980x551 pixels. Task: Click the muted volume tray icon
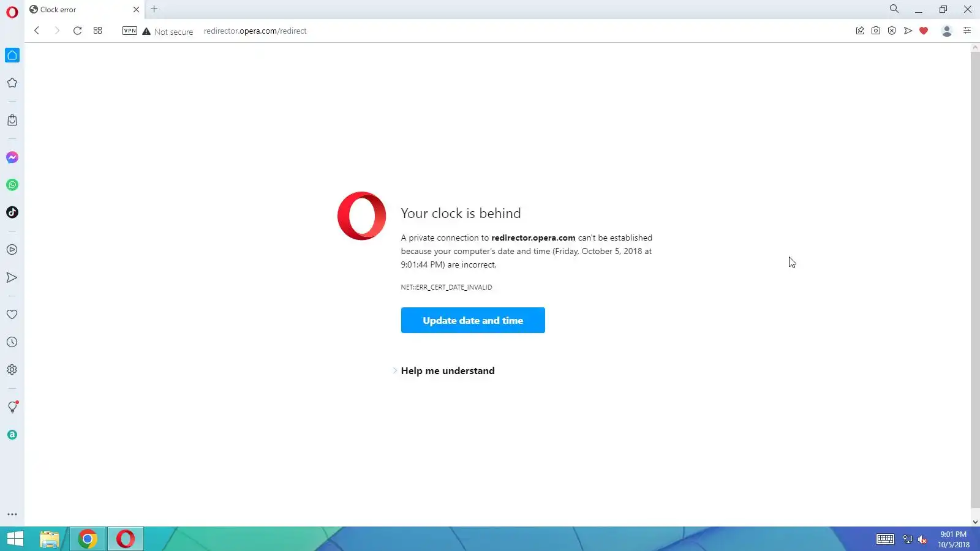[922, 539]
